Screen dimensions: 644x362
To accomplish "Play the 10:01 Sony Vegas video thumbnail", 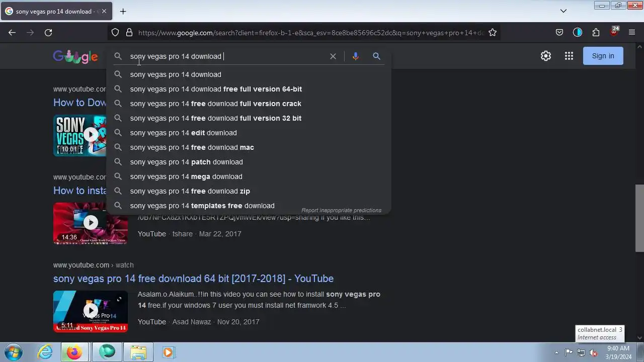I will (x=79, y=135).
